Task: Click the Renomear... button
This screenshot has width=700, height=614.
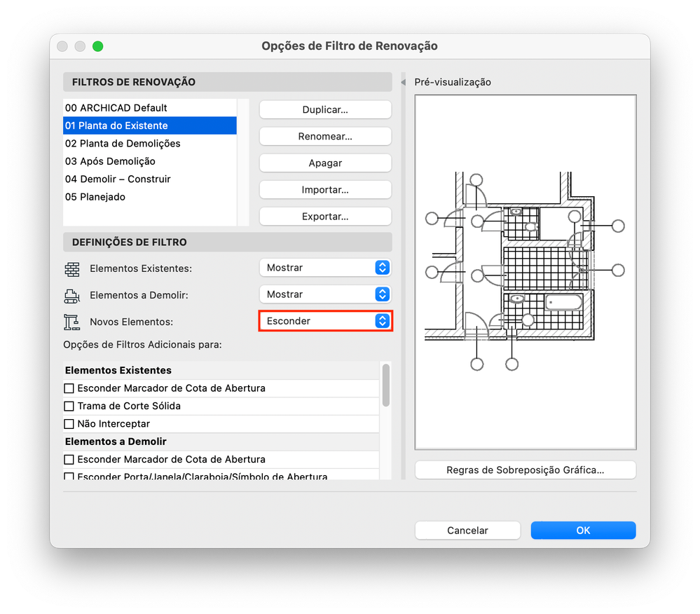Action: point(325,137)
